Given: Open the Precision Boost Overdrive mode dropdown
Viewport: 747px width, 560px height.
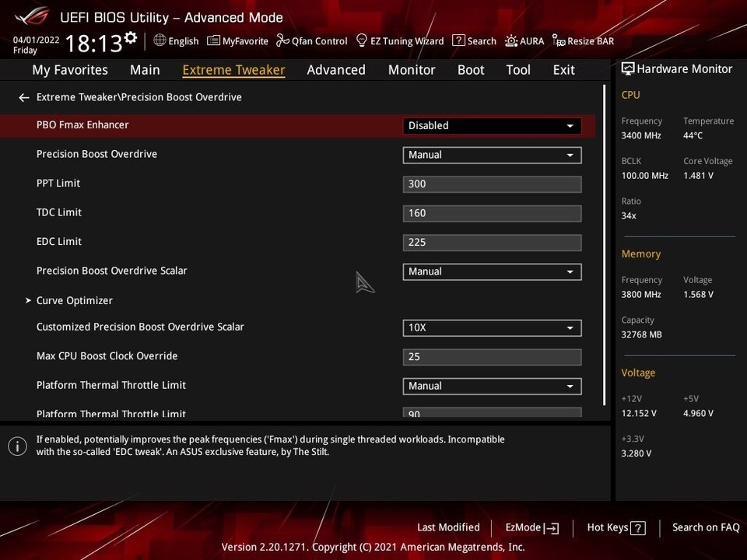Looking at the screenshot, I should [x=492, y=155].
